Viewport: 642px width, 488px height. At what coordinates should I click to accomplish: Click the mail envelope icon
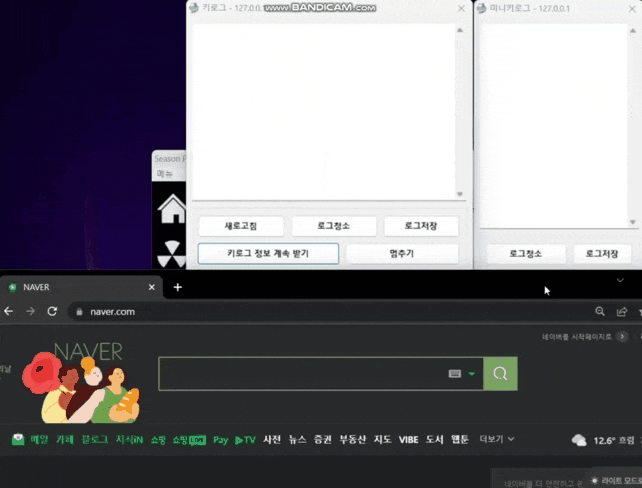pos(18,439)
